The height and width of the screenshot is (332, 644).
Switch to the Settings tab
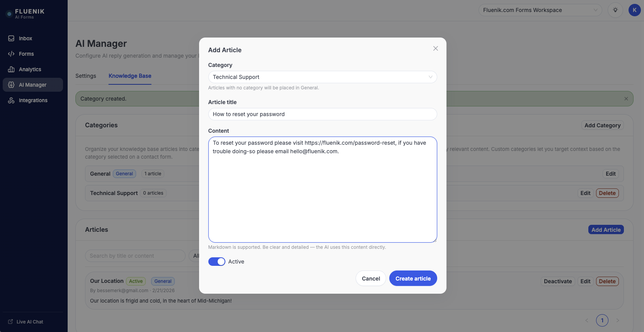point(86,76)
